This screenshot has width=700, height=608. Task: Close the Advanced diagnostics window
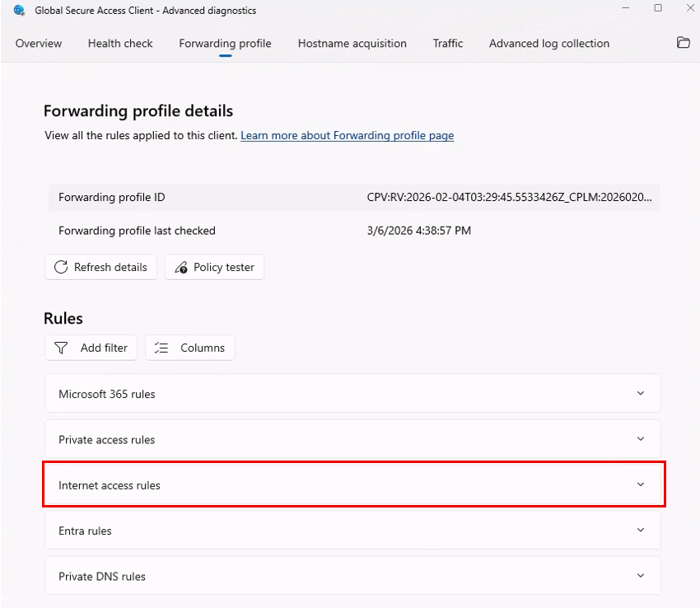690,8
